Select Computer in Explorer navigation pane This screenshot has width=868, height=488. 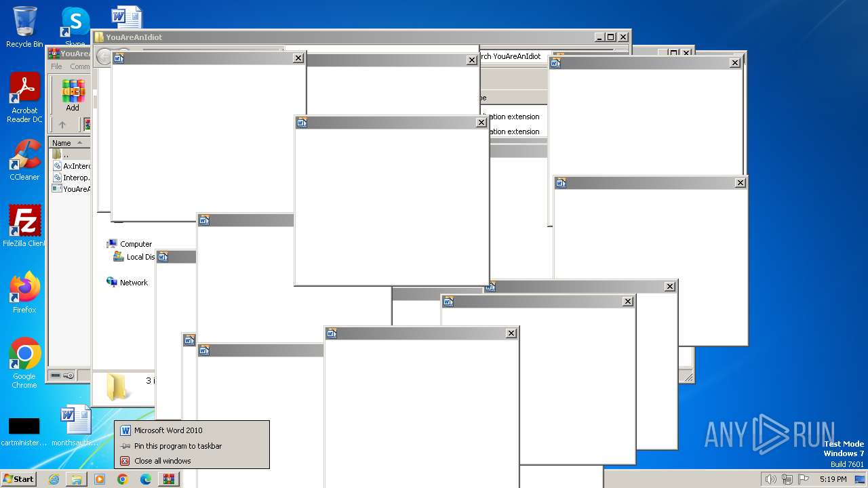pos(130,244)
